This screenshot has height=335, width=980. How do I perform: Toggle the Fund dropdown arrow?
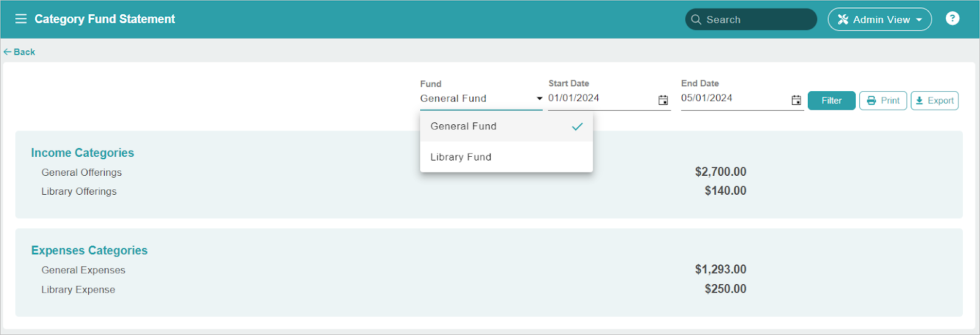click(x=539, y=99)
